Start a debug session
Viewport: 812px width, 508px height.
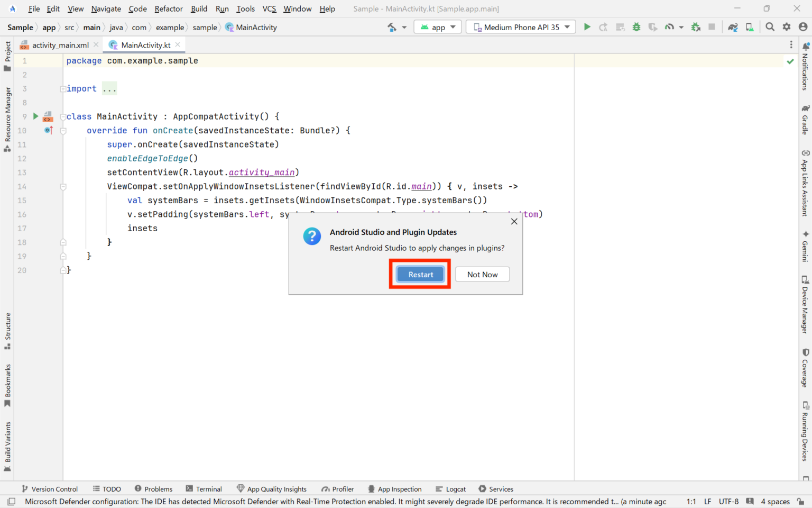[636, 26]
